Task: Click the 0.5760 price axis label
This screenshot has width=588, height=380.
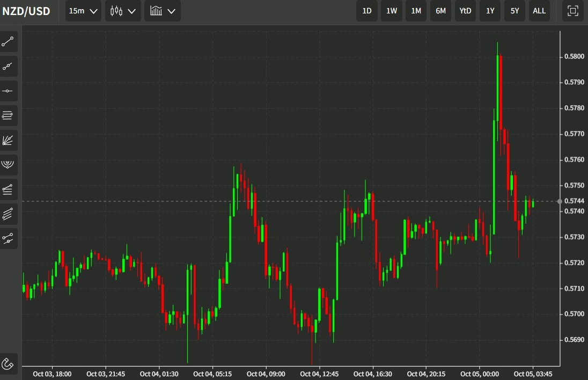Action: pyautogui.click(x=574, y=159)
